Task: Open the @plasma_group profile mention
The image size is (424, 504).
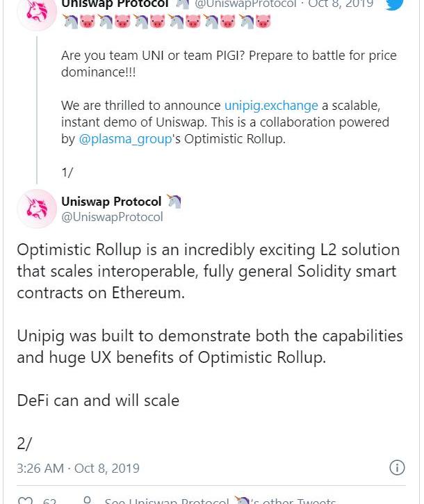Action: 124,138
